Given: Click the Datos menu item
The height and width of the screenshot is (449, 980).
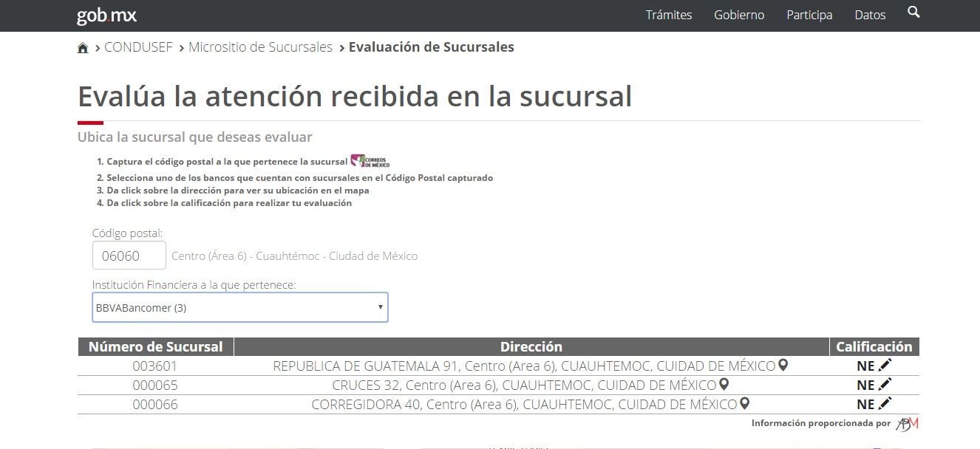Looking at the screenshot, I should (x=870, y=15).
